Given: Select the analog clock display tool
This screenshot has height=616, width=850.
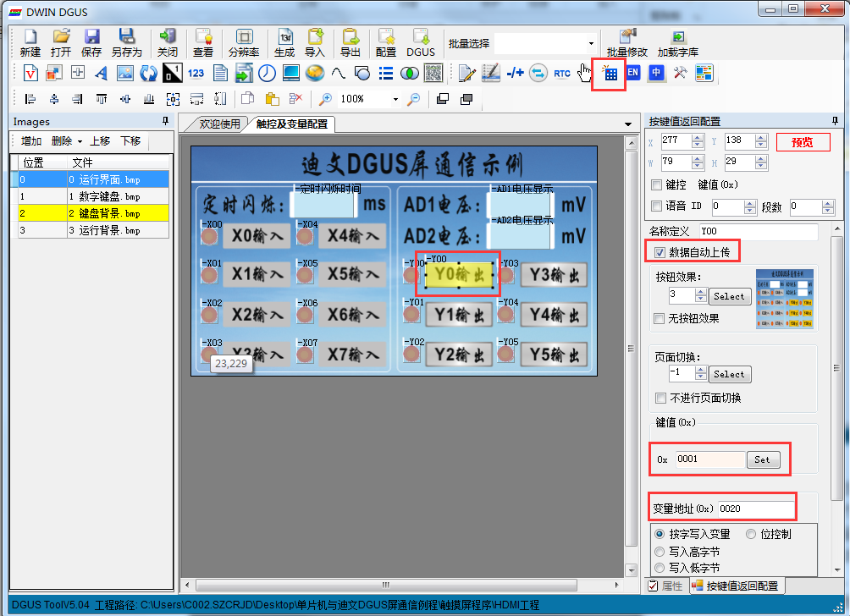Looking at the screenshot, I should pos(267,73).
